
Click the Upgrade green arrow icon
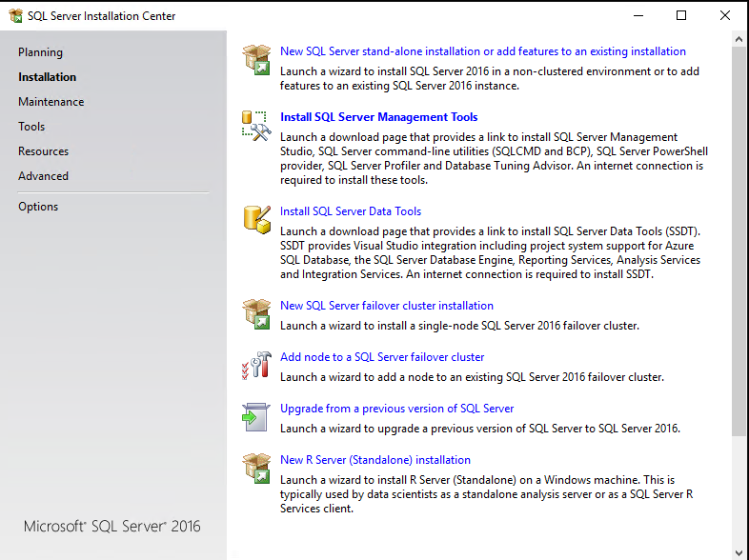pos(256,417)
